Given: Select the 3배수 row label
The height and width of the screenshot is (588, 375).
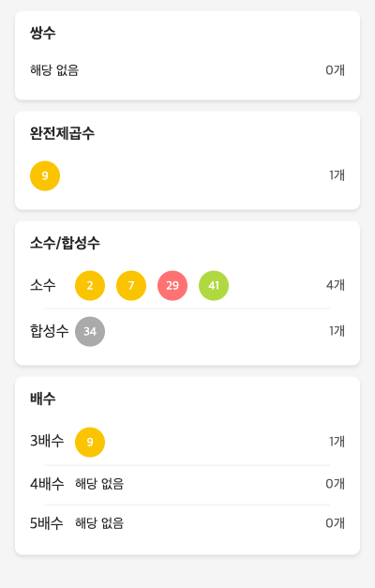Looking at the screenshot, I should pyautogui.click(x=47, y=441).
